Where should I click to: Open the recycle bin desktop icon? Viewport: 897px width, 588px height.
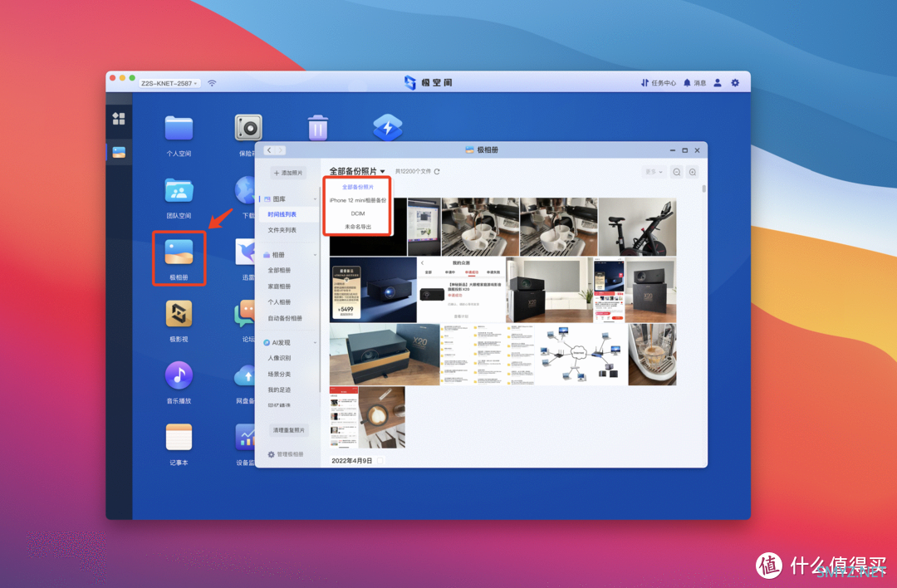point(318,128)
